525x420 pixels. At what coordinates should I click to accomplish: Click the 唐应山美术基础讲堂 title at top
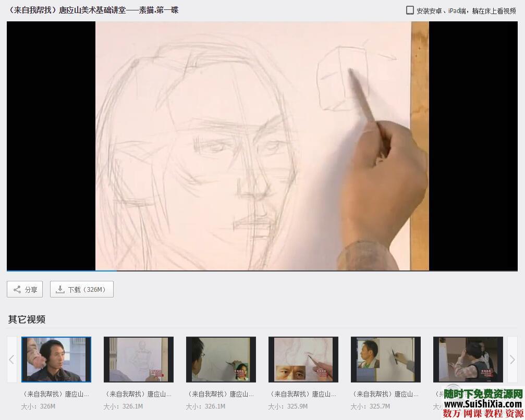pyautogui.click(x=93, y=10)
